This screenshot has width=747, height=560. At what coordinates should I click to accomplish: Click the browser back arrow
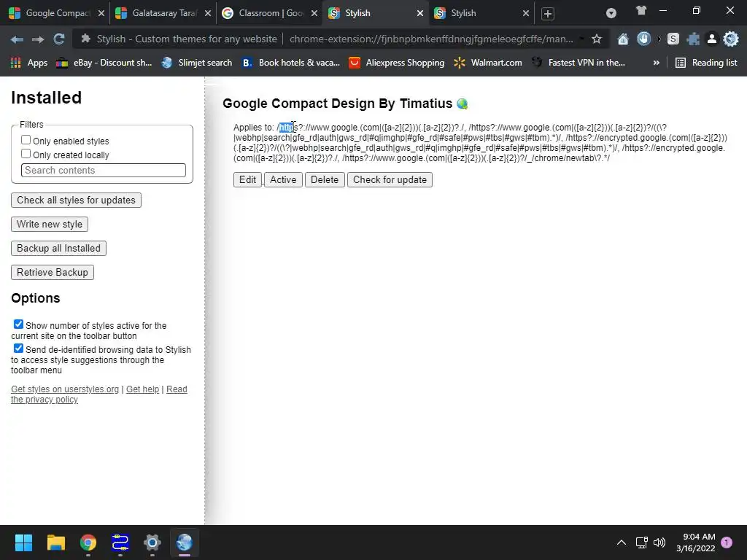[17, 39]
